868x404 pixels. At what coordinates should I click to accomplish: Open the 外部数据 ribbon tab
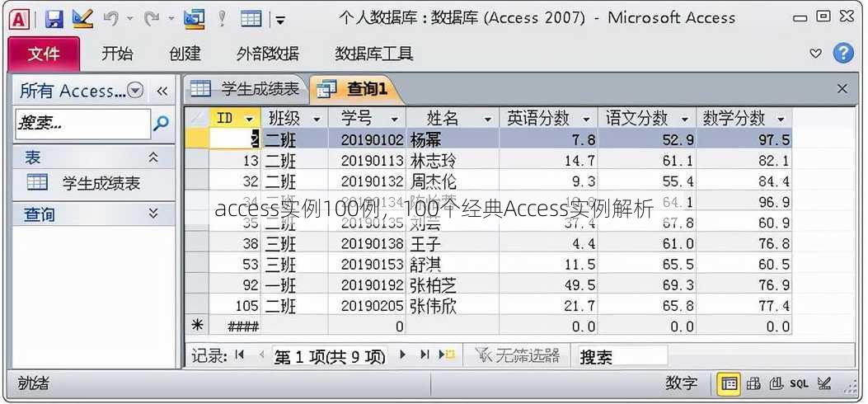pos(267,54)
